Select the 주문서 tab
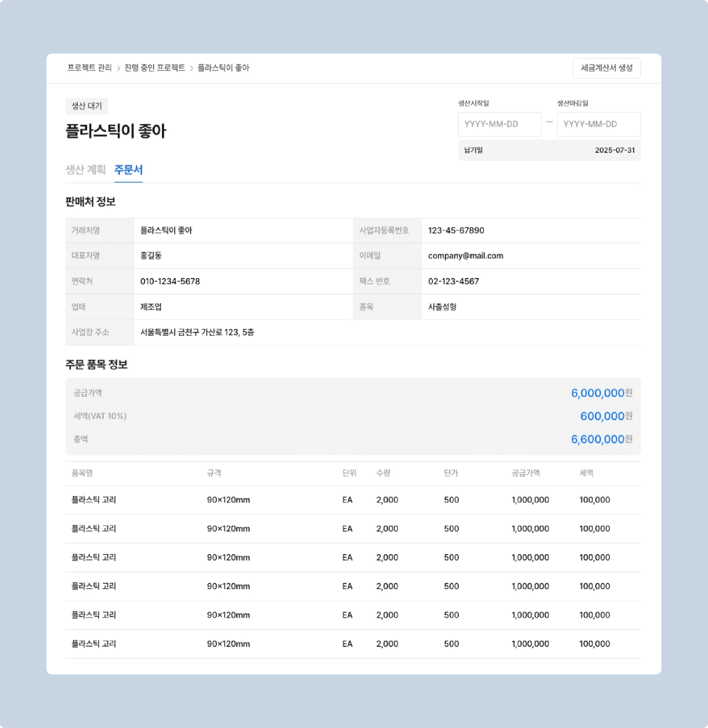This screenshot has width=708, height=728. coord(128,170)
